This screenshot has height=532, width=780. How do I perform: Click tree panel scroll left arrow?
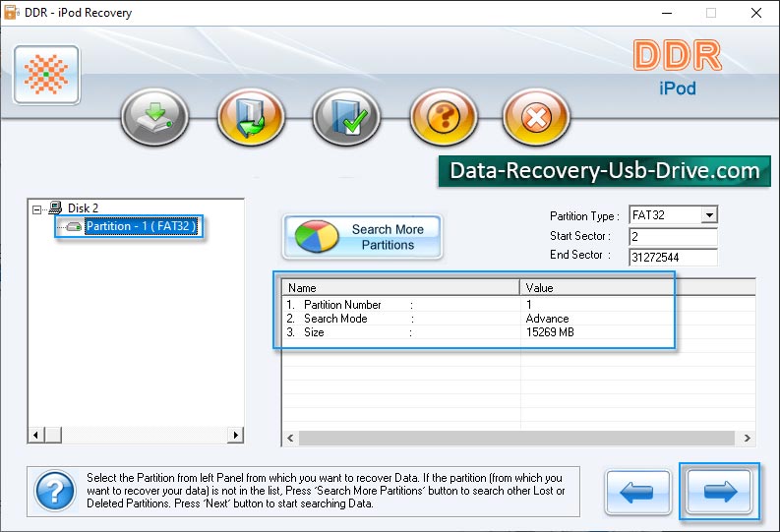coord(35,435)
